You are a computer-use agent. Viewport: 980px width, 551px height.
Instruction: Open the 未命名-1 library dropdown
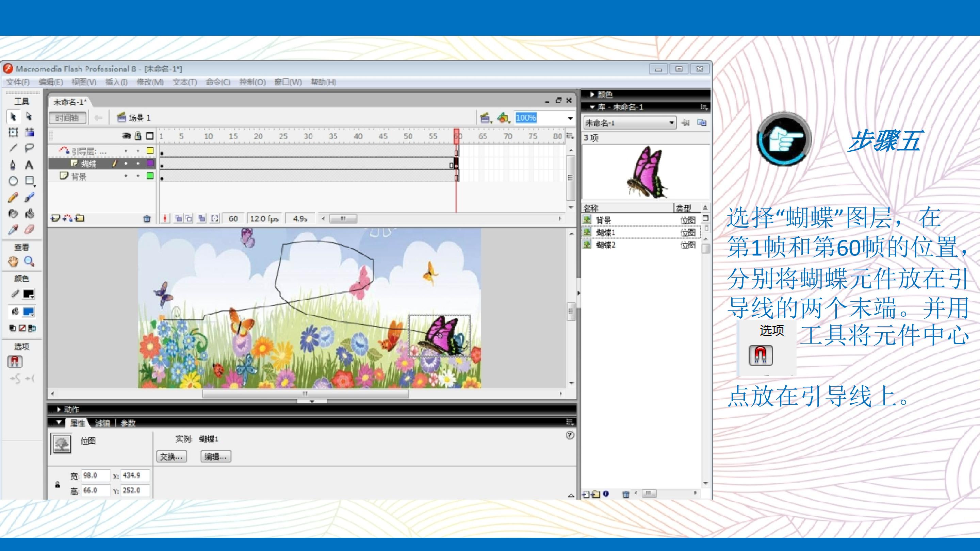tap(671, 123)
